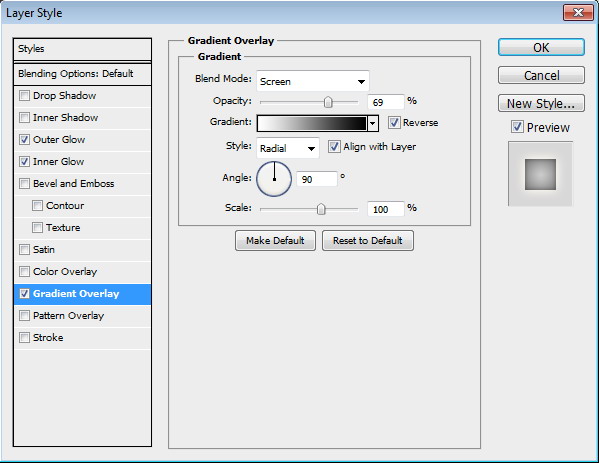Click the New Style button
Viewport: 599px width, 463px height.
point(541,103)
